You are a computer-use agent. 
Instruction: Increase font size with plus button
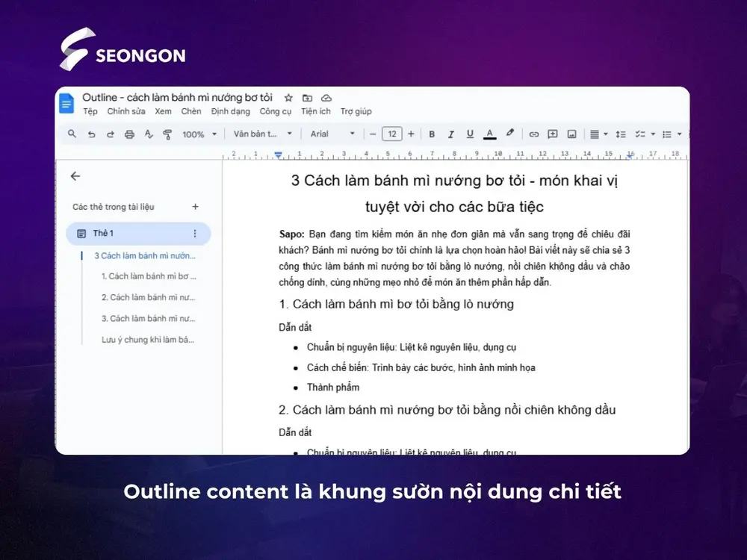point(411,134)
